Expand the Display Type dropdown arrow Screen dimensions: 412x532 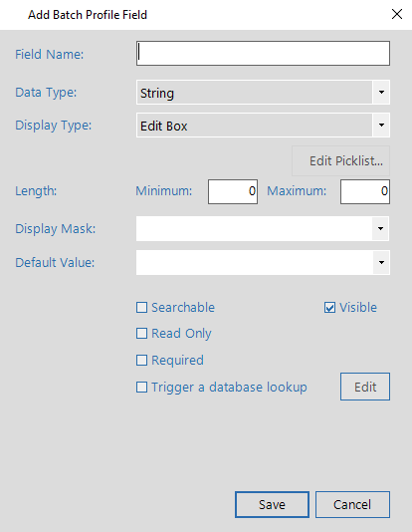click(381, 126)
